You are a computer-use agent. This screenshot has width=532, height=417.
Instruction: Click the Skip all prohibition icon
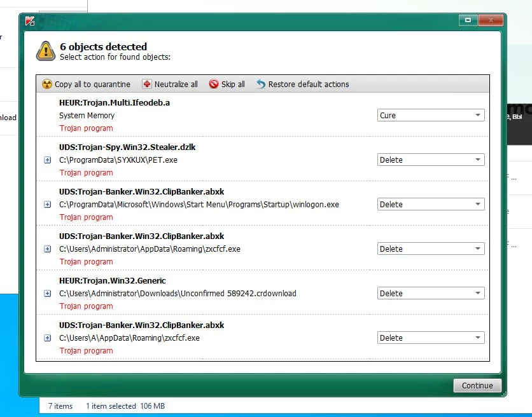coord(214,84)
